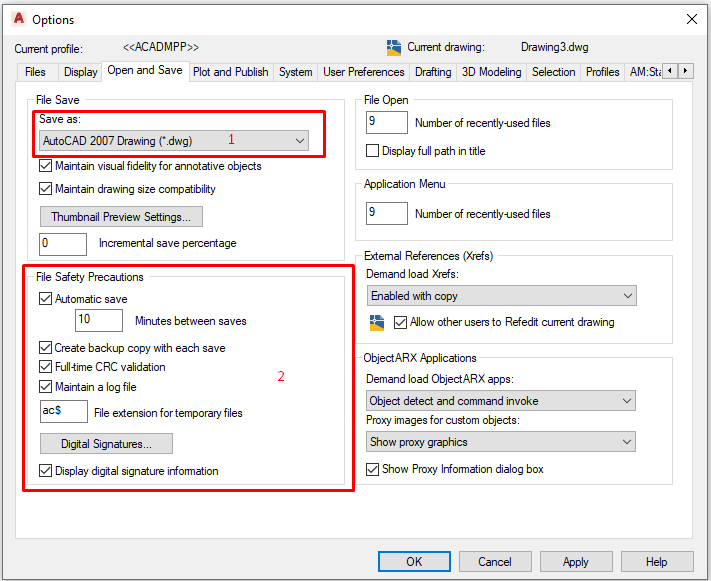
Task: Enable Display full path in title
Action: pyautogui.click(x=373, y=151)
